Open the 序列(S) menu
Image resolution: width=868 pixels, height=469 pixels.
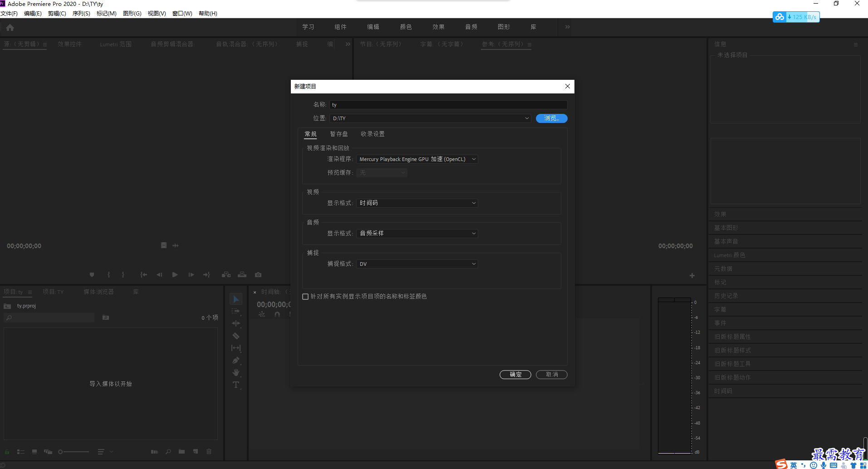[x=81, y=13]
